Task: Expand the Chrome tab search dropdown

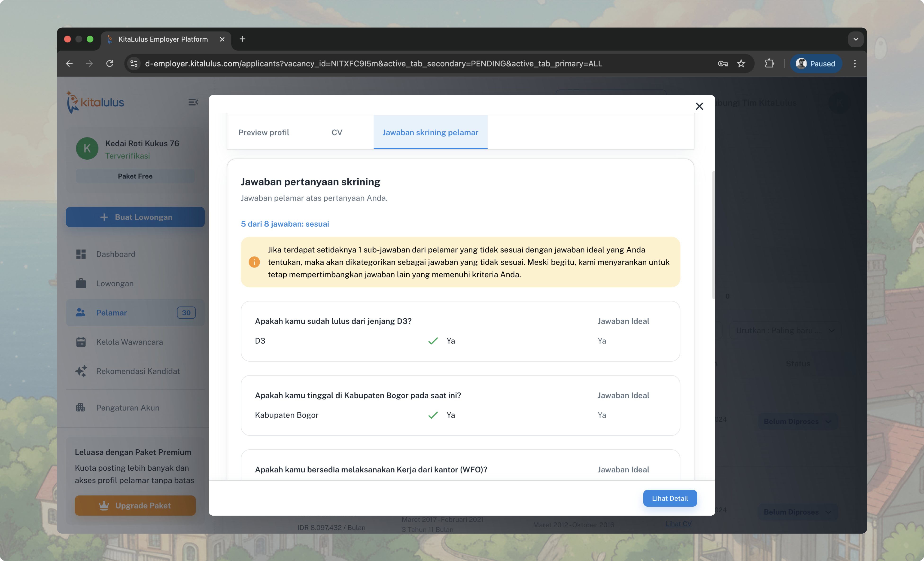Action: pos(855,39)
